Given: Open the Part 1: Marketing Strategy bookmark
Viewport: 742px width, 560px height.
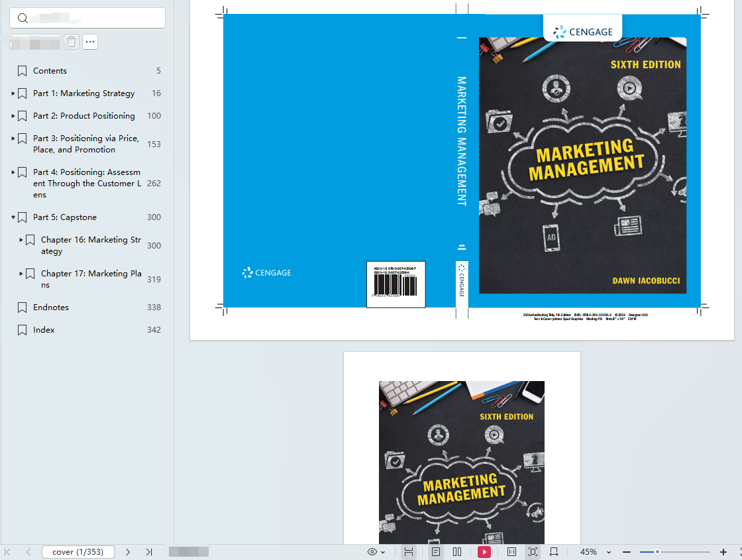Looking at the screenshot, I should (x=83, y=93).
